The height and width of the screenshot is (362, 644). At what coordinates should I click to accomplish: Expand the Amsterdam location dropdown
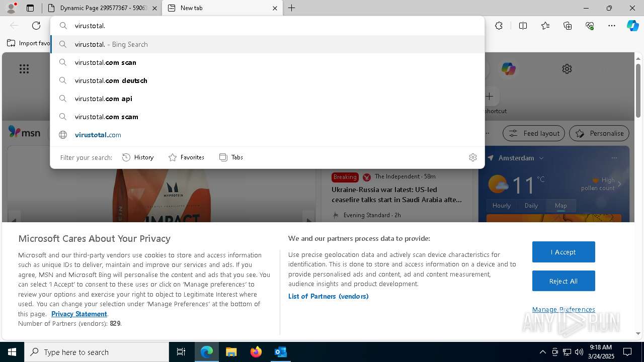[541, 158]
